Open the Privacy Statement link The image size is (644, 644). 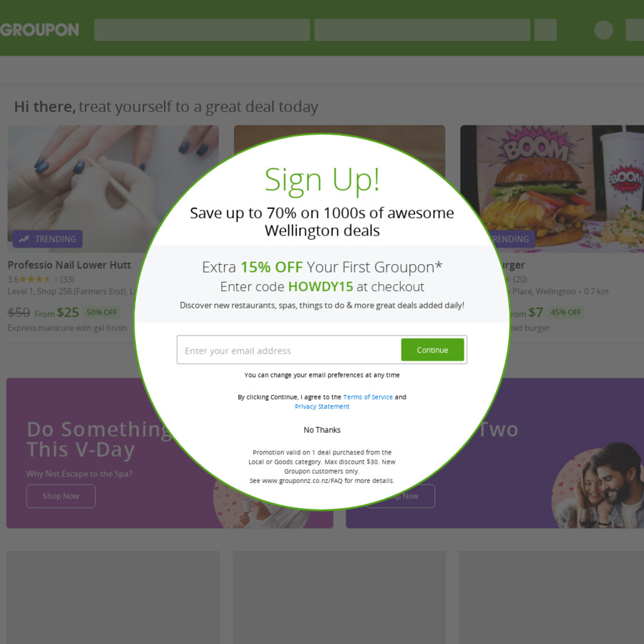[322, 406]
